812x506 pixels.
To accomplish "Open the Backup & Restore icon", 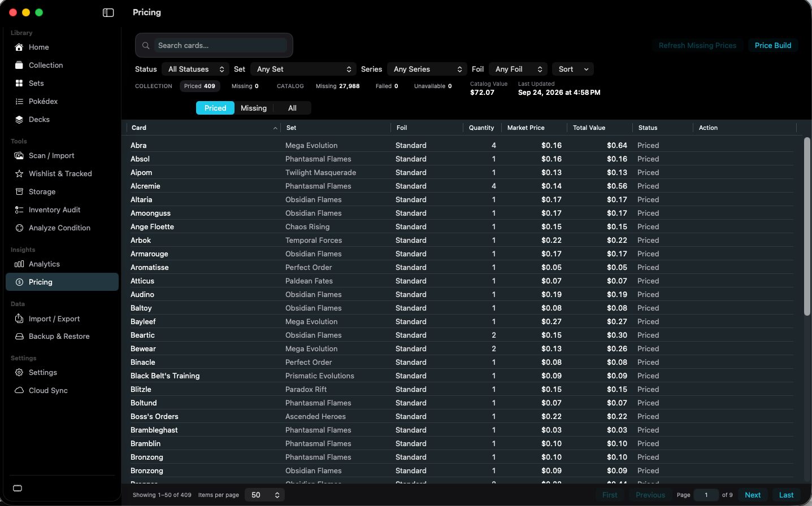I will 19,336.
